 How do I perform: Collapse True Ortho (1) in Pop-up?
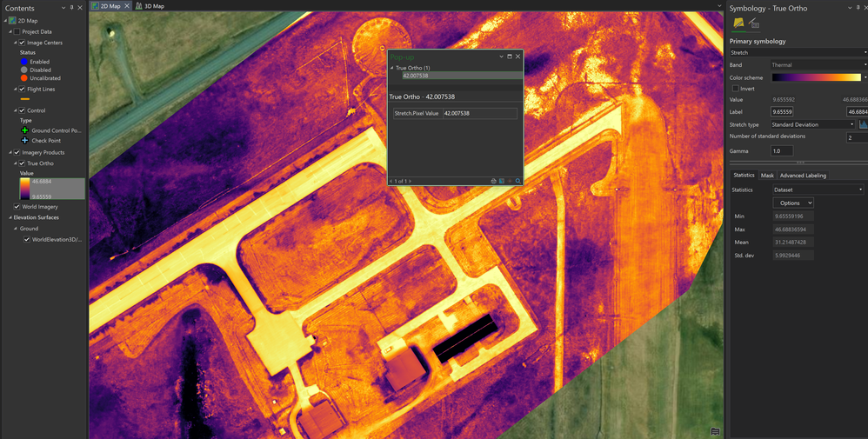point(392,68)
